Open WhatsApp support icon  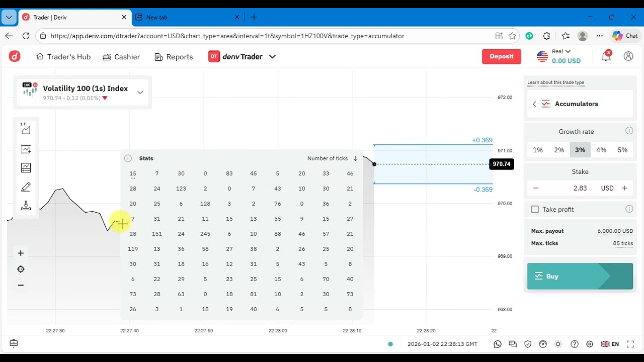coord(498,344)
